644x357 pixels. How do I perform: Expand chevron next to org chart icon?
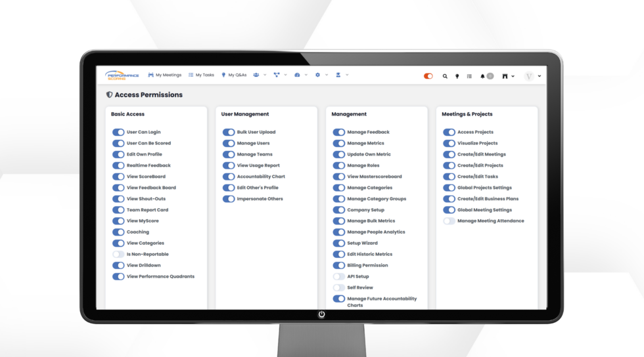[x=285, y=75]
